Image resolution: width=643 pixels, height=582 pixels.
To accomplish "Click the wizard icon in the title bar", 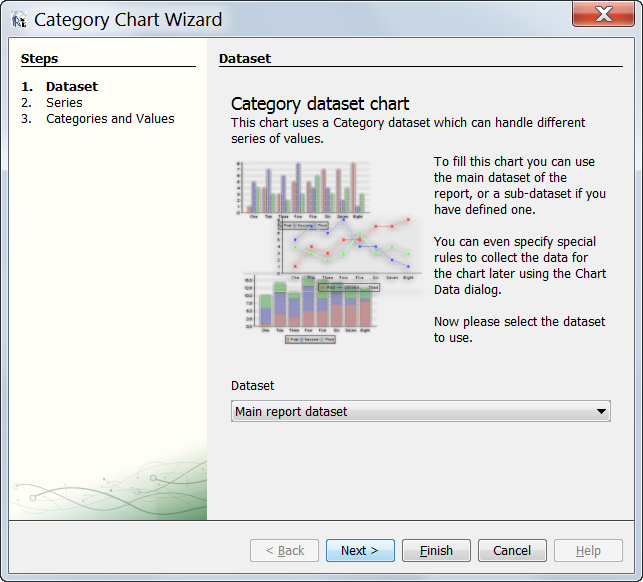I will point(19,19).
